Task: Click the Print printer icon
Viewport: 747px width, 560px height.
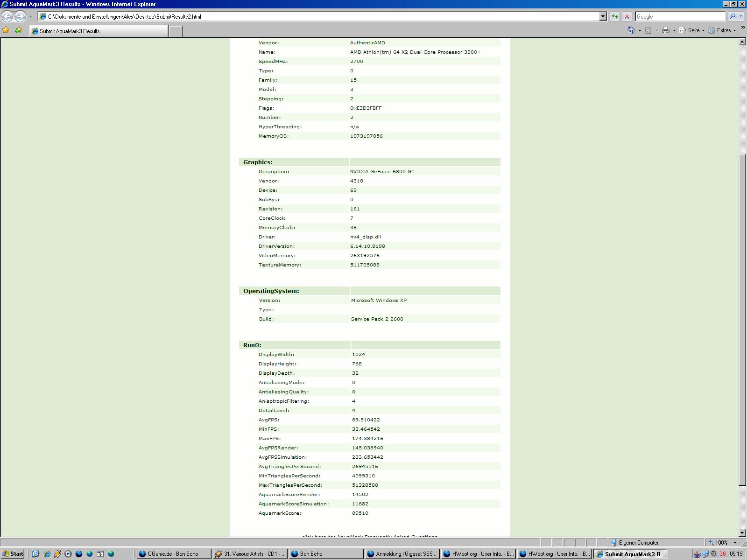Action: pyautogui.click(x=666, y=30)
